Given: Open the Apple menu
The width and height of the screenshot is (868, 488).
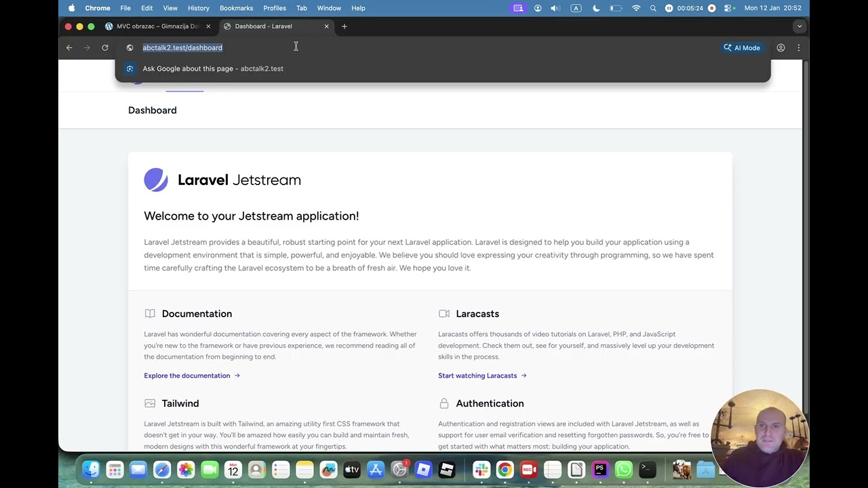Looking at the screenshot, I should pos(72,8).
